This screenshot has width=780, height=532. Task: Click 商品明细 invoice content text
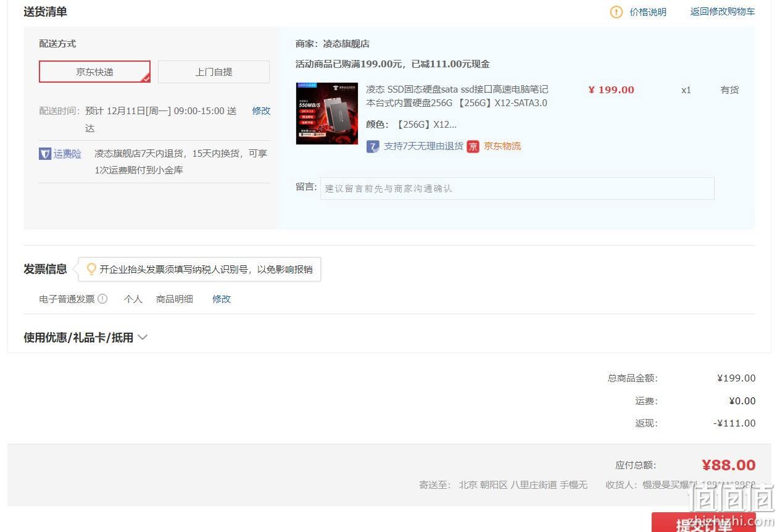pos(175,299)
